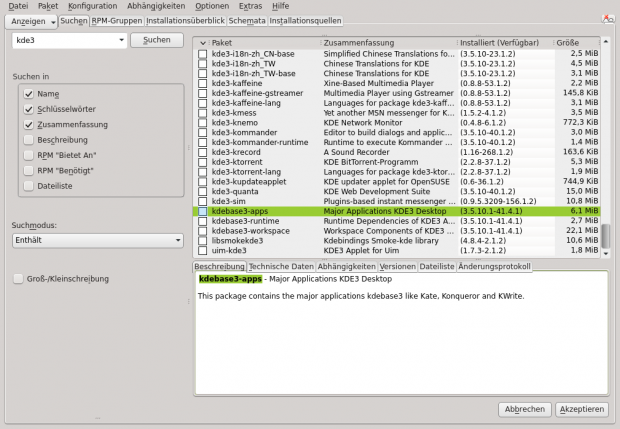Click the package list scrollbar thumb

click(x=605, y=236)
